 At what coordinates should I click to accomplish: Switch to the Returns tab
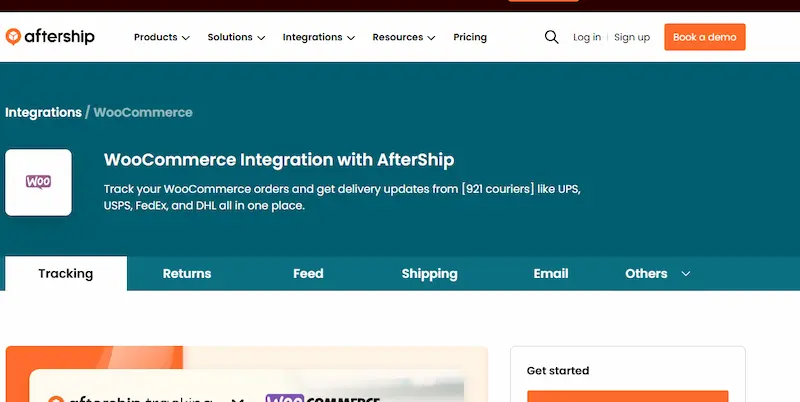[187, 273]
